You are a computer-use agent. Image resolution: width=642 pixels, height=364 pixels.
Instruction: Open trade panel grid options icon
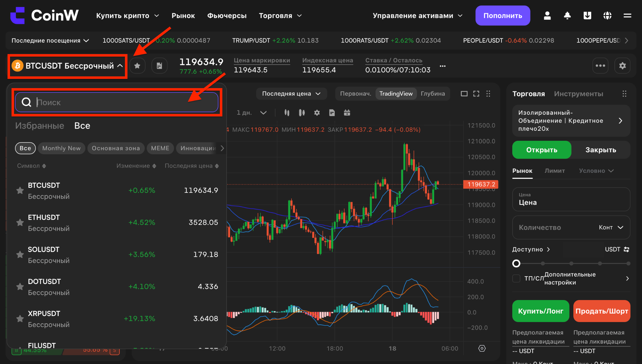point(624,94)
